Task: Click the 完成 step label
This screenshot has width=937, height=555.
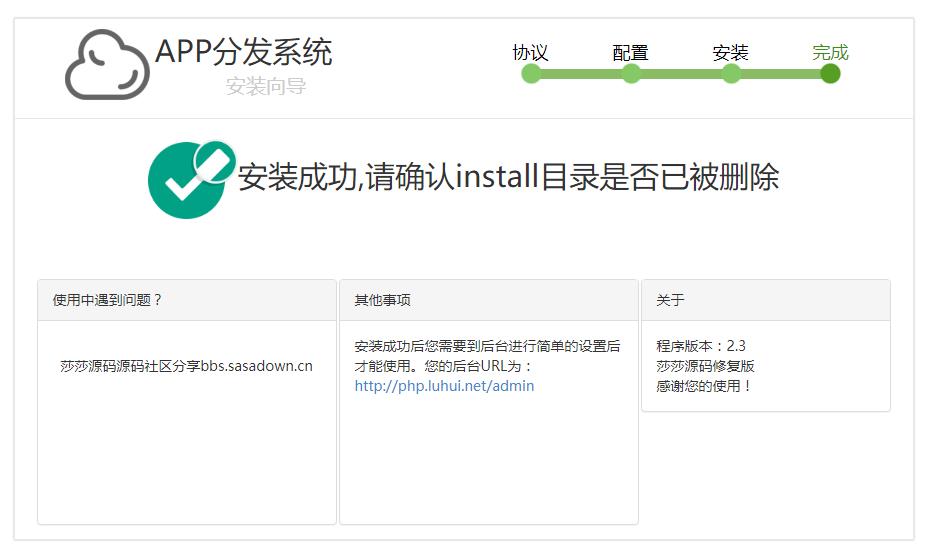Action: pyautogui.click(x=830, y=53)
